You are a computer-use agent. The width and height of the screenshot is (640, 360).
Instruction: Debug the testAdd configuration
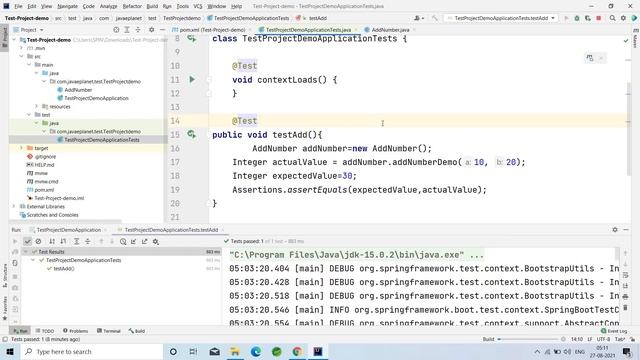(577, 18)
